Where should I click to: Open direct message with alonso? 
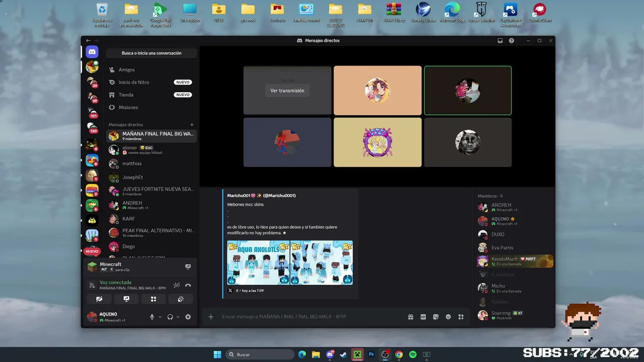coord(151,149)
